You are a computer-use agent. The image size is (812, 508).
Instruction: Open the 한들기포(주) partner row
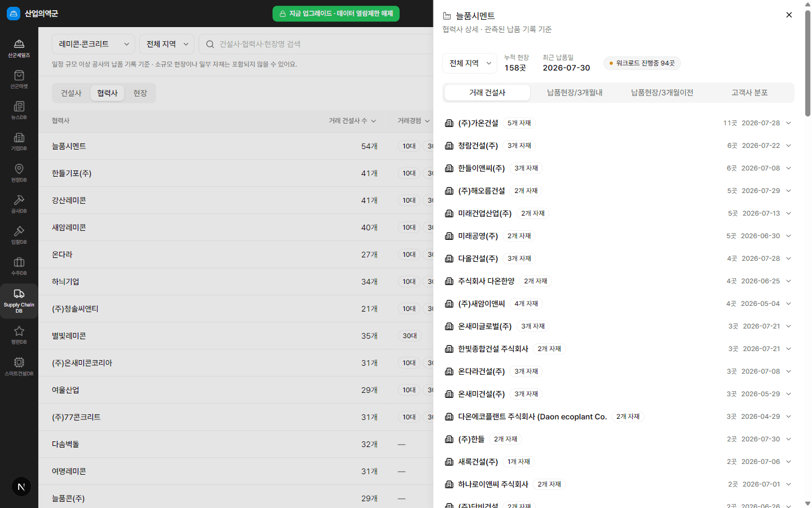click(236, 173)
